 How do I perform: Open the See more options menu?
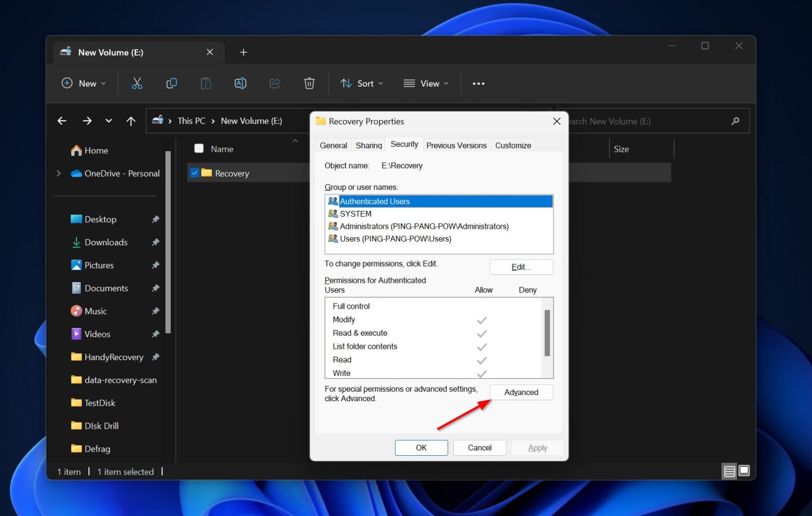478,83
